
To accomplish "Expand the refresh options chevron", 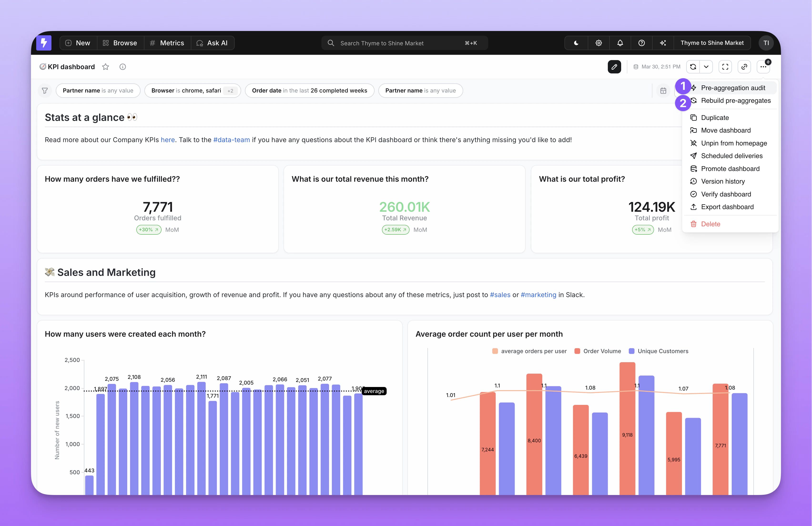I will coord(706,67).
